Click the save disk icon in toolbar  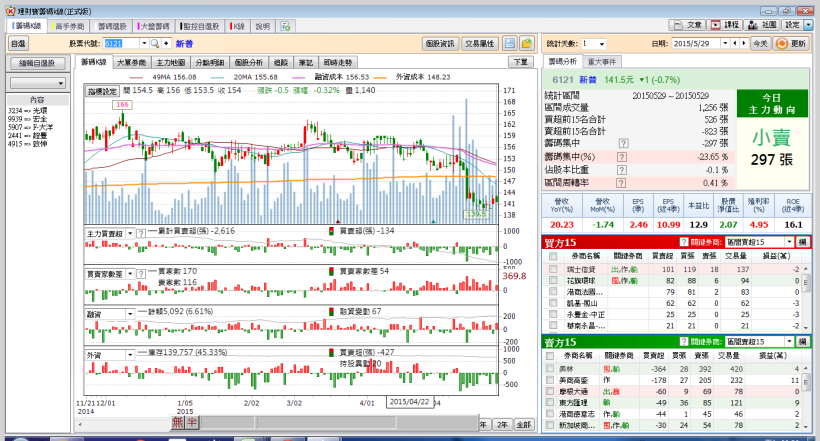click(510, 44)
